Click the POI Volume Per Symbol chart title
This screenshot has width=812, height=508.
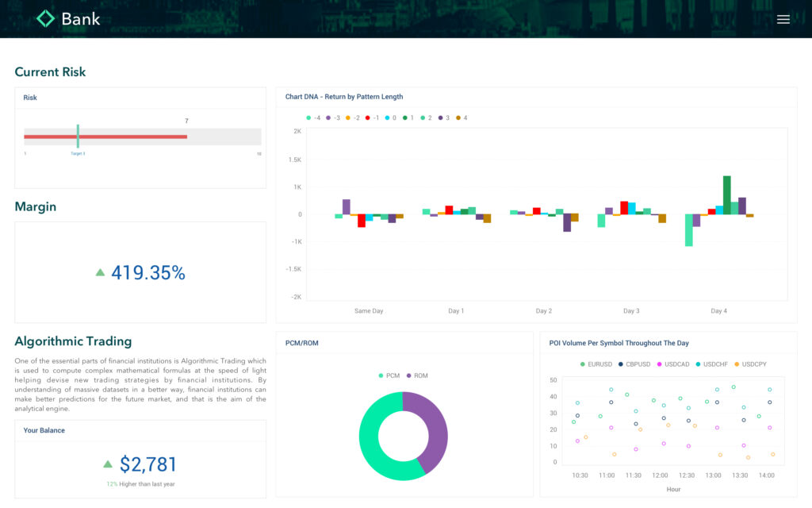619,343
